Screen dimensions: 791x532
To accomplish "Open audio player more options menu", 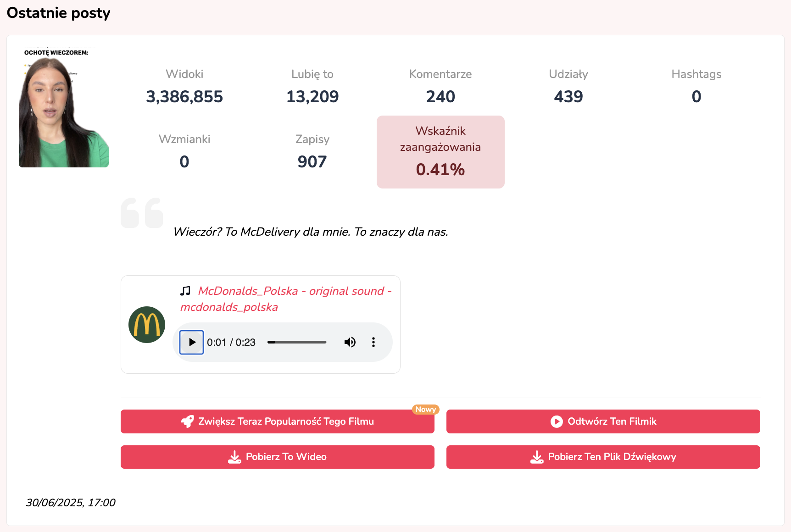I will 373,342.
